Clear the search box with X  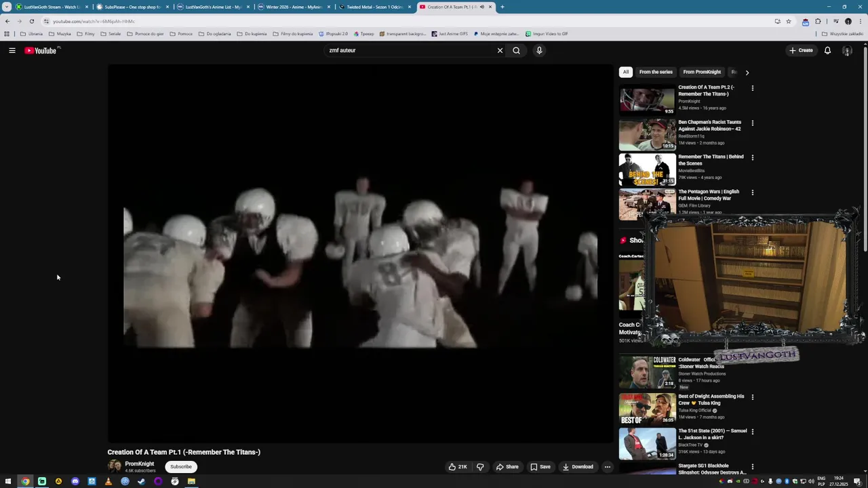tap(500, 50)
